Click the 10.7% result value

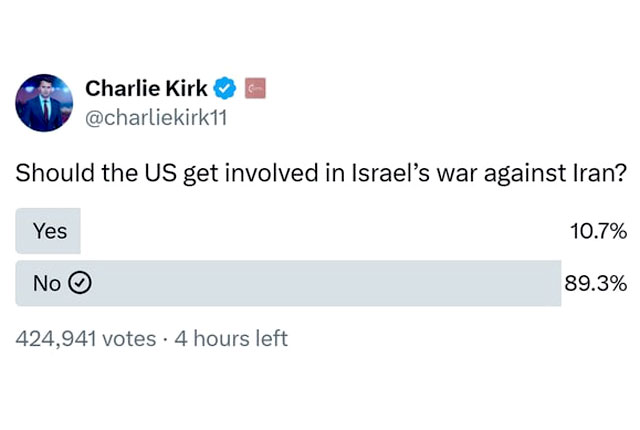[598, 231]
